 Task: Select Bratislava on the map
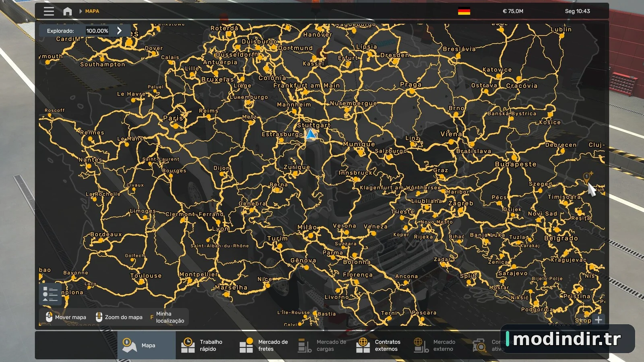(x=473, y=151)
